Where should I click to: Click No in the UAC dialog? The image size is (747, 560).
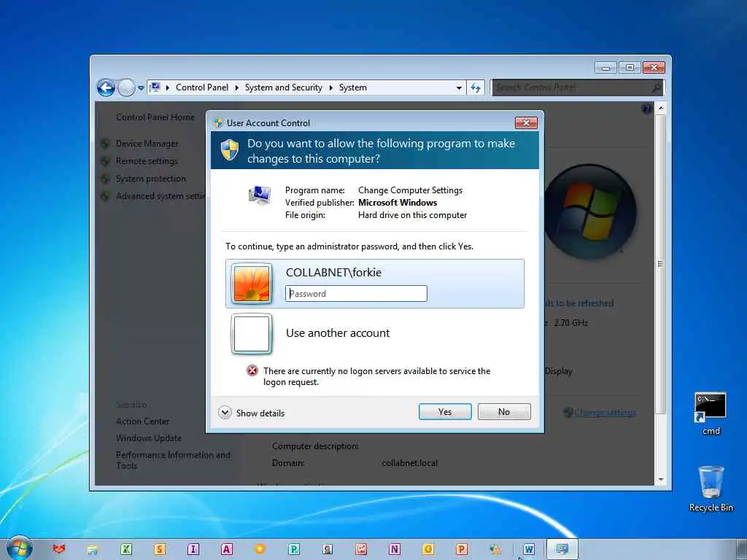click(x=504, y=412)
